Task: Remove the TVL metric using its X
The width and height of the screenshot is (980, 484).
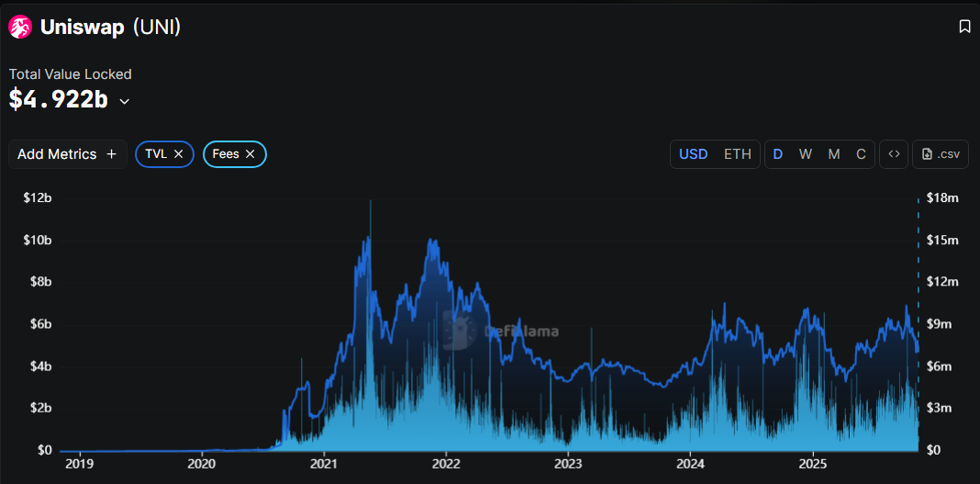Action: click(x=179, y=154)
